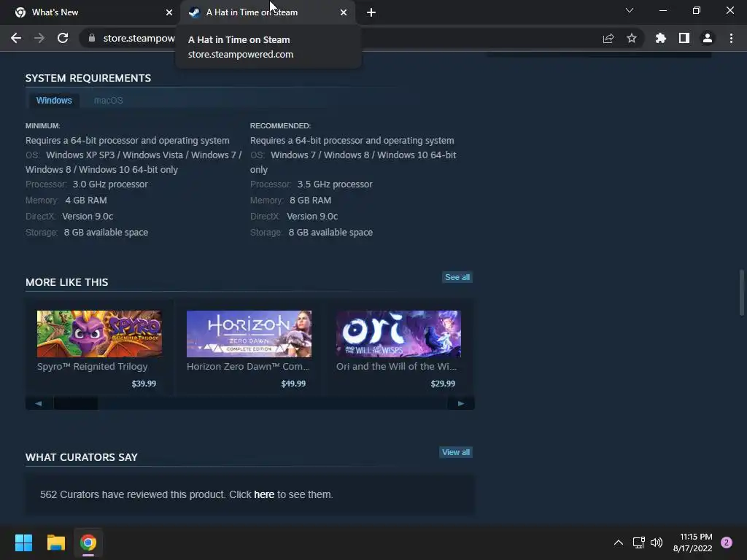Image resolution: width=747 pixels, height=560 pixels.
Task: Click the $49.99 Horizon price
Action: pyautogui.click(x=293, y=384)
